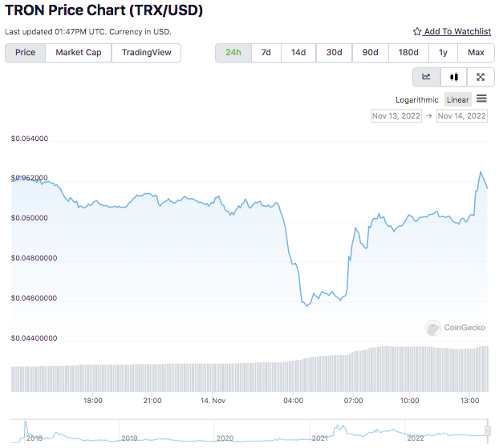Click the 18:00 time axis label

(x=93, y=401)
